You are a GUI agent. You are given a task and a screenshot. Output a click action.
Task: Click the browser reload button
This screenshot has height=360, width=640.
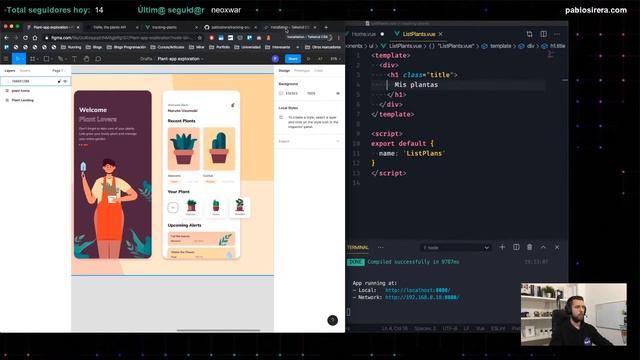tap(25, 38)
